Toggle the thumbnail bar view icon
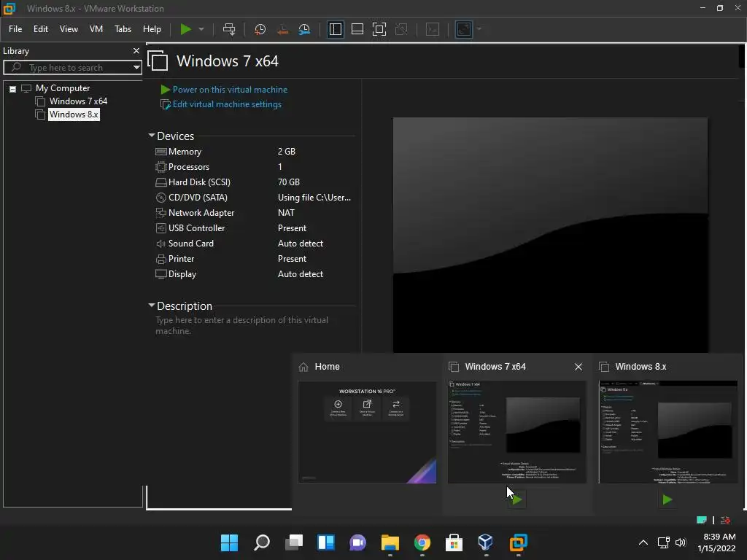The height and width of the screenshot is (560, 747). (357, 29)
